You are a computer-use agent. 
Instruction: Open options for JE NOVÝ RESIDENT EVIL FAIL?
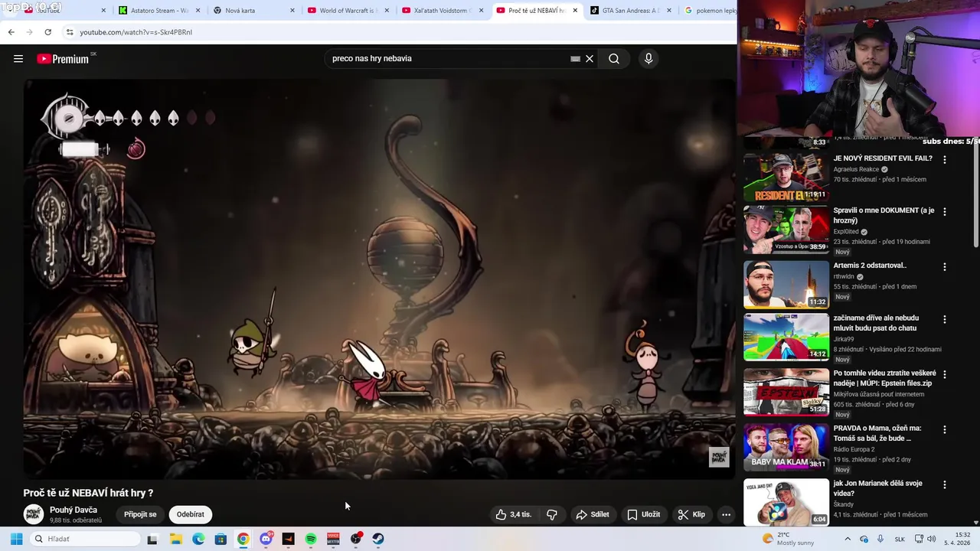(x=945, y=160)
